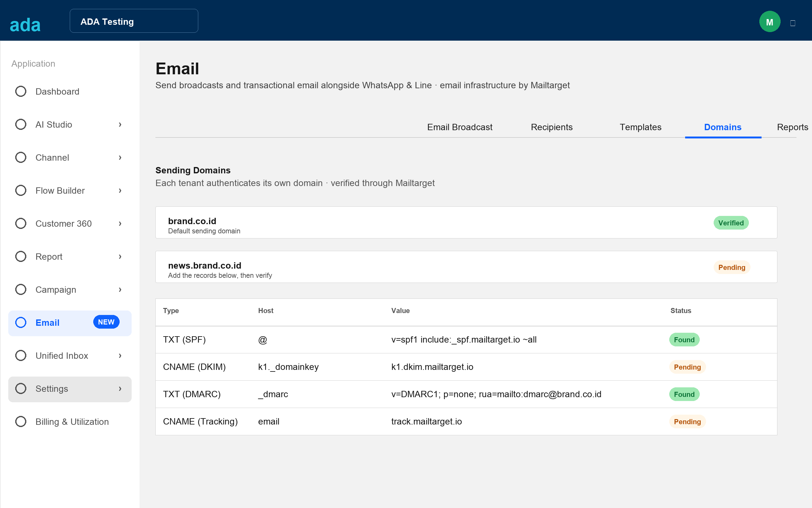Click the Value column header
The width and height of the screenshot is (812, 508).
[x=400, y=311]
